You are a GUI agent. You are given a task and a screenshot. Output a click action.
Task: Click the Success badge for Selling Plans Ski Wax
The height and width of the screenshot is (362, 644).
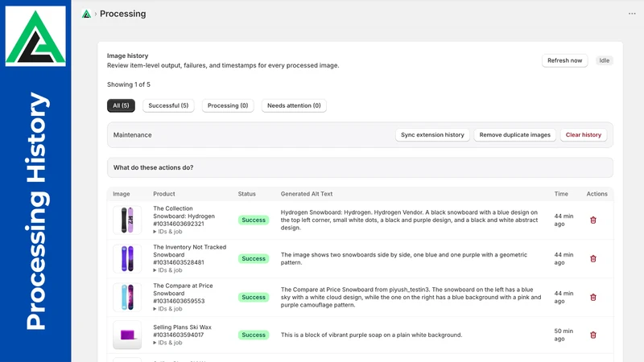pyautogui.click(x=254, y=335)
